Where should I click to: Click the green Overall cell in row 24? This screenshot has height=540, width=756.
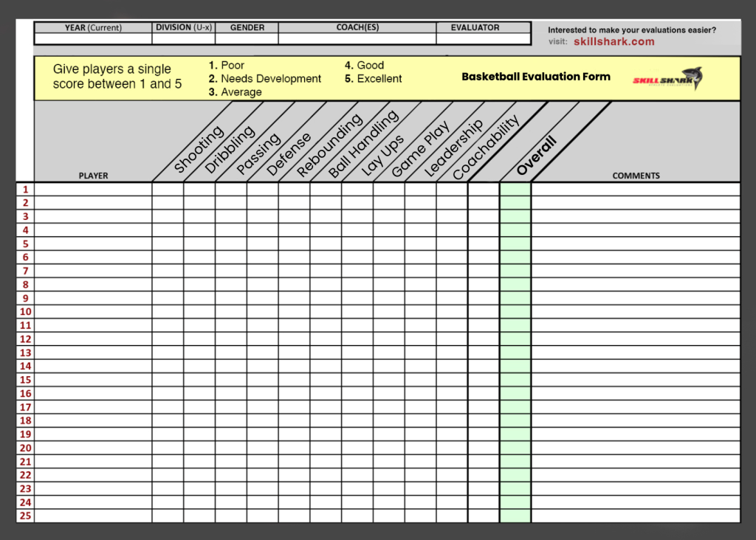[x=515, y=502]
